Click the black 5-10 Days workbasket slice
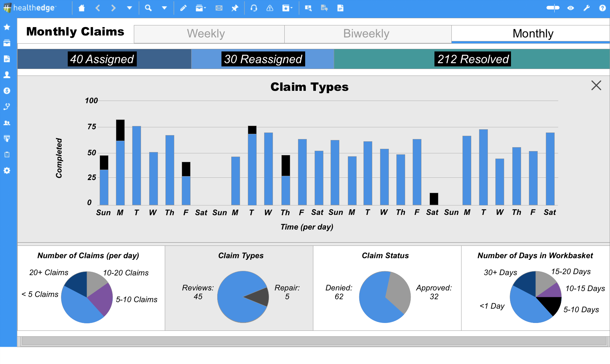 pos(551,304)
